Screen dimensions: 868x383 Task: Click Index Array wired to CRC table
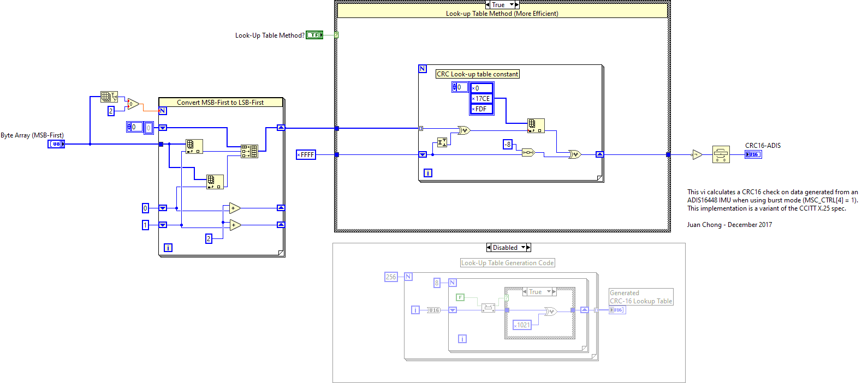535,125
